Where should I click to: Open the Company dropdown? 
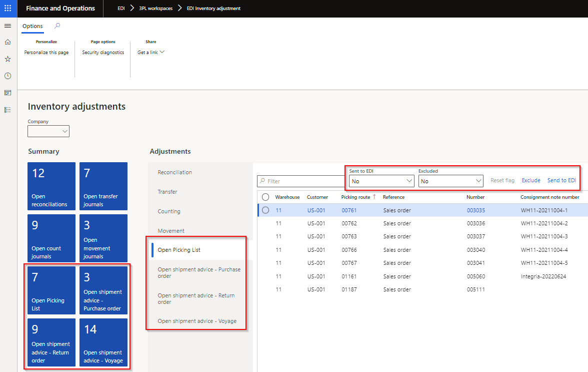click(x=48, y=131)
